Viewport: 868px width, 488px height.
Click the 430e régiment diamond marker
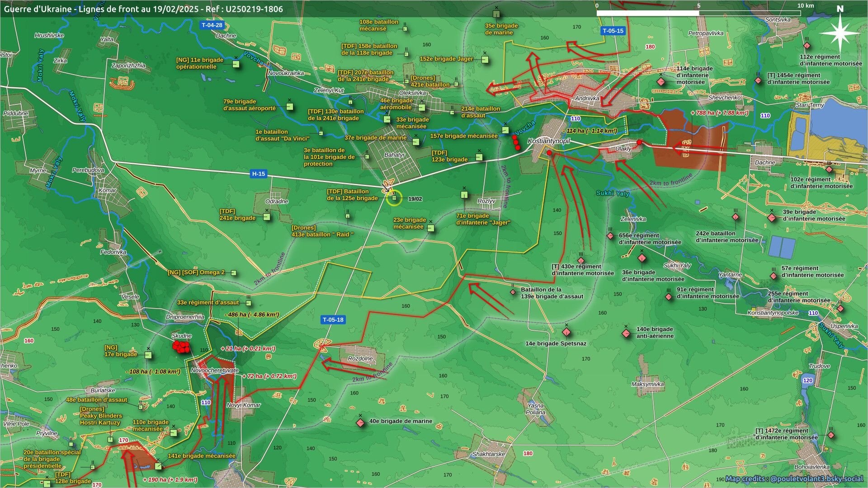click(581, 260)
